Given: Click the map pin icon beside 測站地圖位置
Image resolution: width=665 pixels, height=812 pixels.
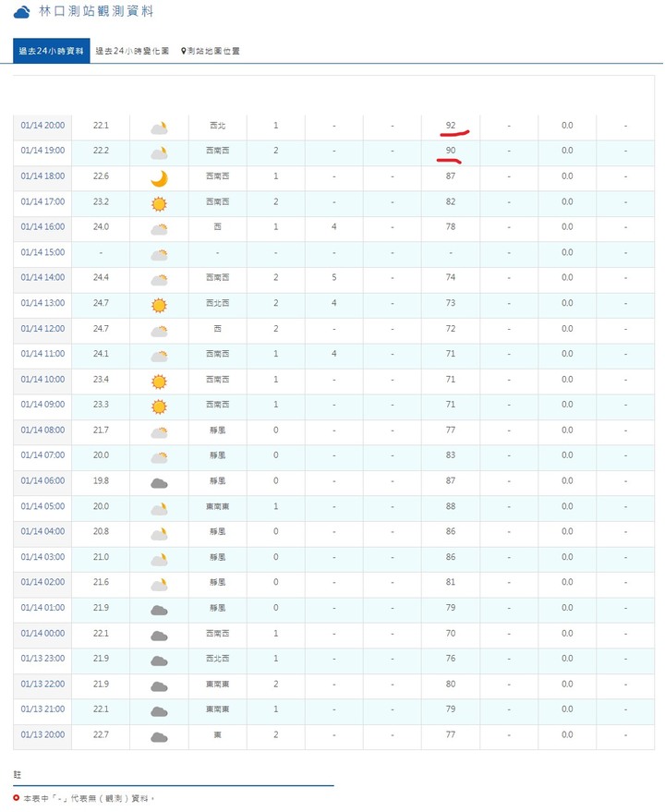Looking at the screenshot, I should 184,51.
